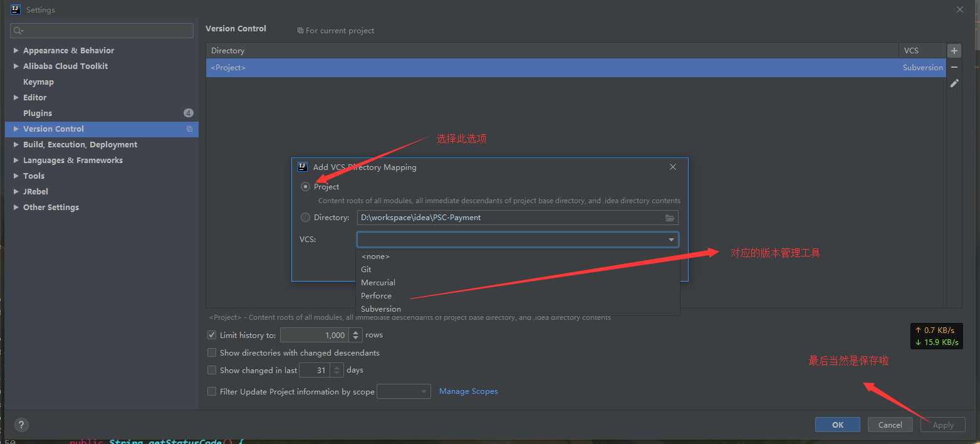Choose Perforce in the VCS list
The image size is (980, 444).
coord(518,296)
